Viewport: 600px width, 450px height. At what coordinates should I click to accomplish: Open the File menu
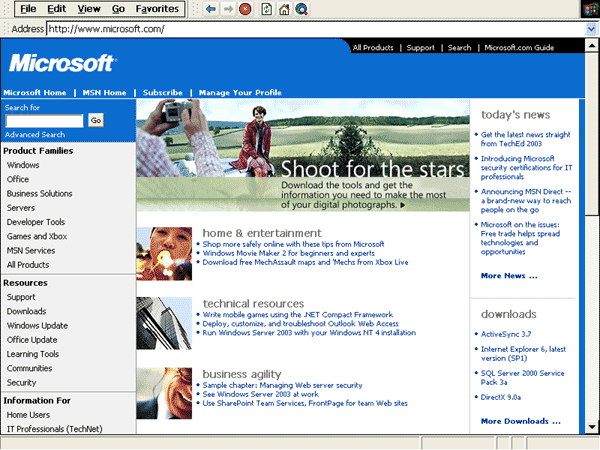(x=28, y=9)
